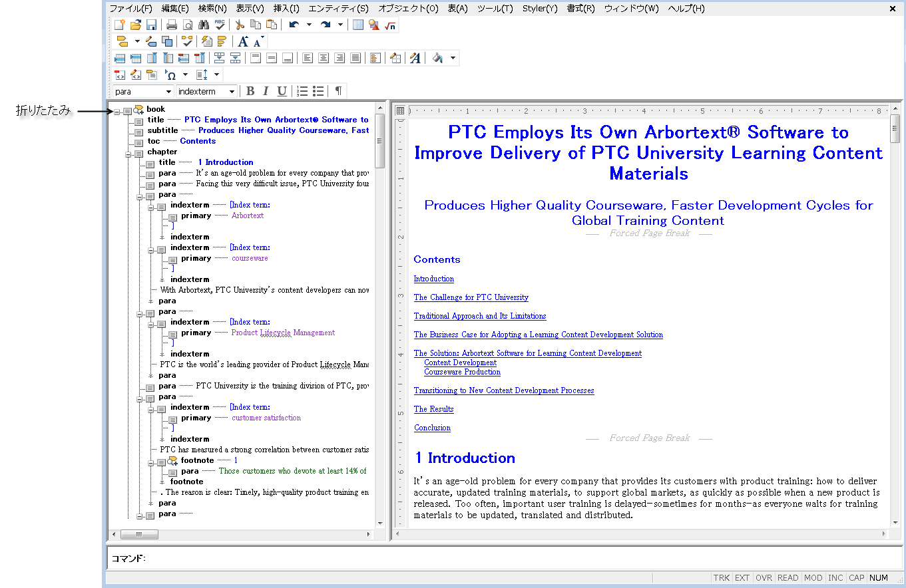The height and width of the screenshot is (588, 906).
Task: Click the tree pane vertical scrollbar thumb
Action: [380, 141]
